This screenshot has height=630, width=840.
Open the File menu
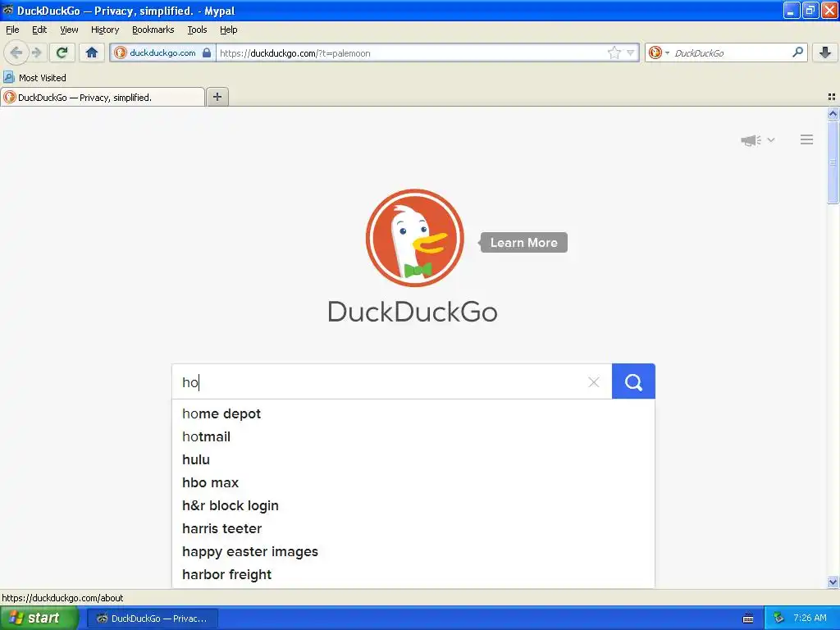12,30
